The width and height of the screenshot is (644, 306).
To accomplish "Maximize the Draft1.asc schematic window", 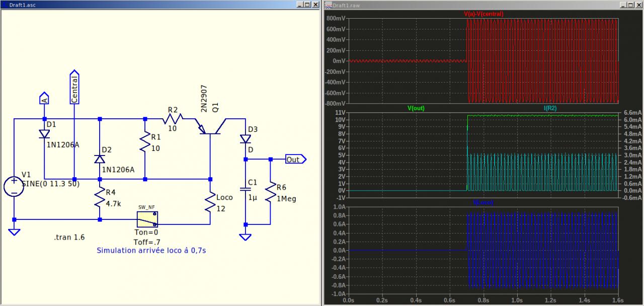I will [x=307, y=4].
